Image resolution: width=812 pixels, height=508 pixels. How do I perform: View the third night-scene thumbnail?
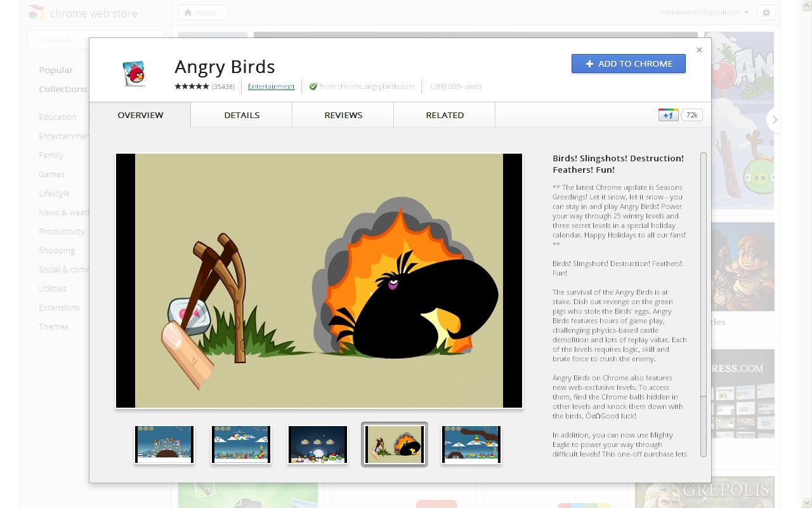[318, 444]
